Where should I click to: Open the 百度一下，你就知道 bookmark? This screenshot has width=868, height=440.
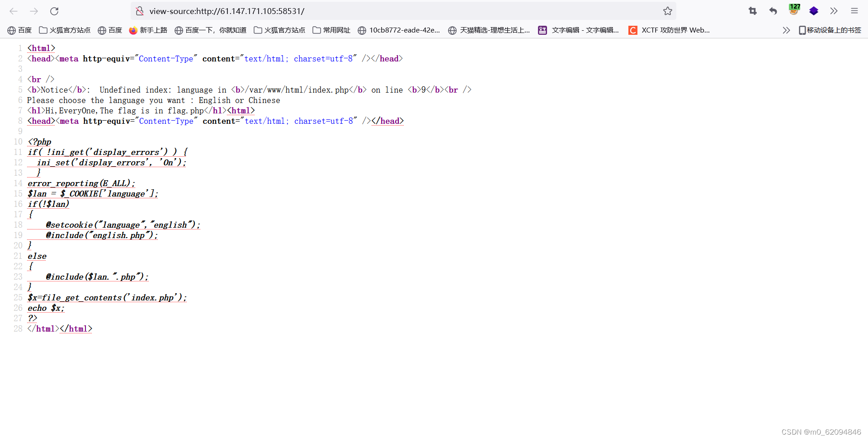tap(210, 30)
